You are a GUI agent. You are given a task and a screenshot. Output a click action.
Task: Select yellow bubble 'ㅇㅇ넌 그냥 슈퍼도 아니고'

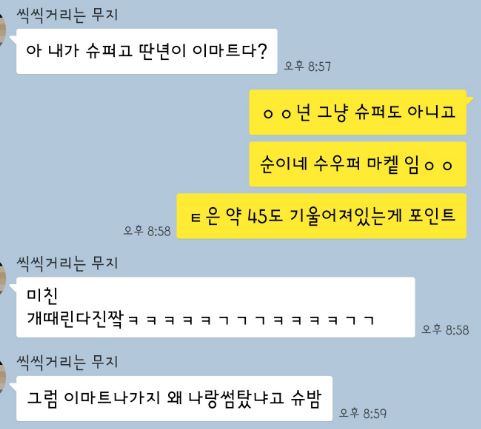click(x=358, y=112)
